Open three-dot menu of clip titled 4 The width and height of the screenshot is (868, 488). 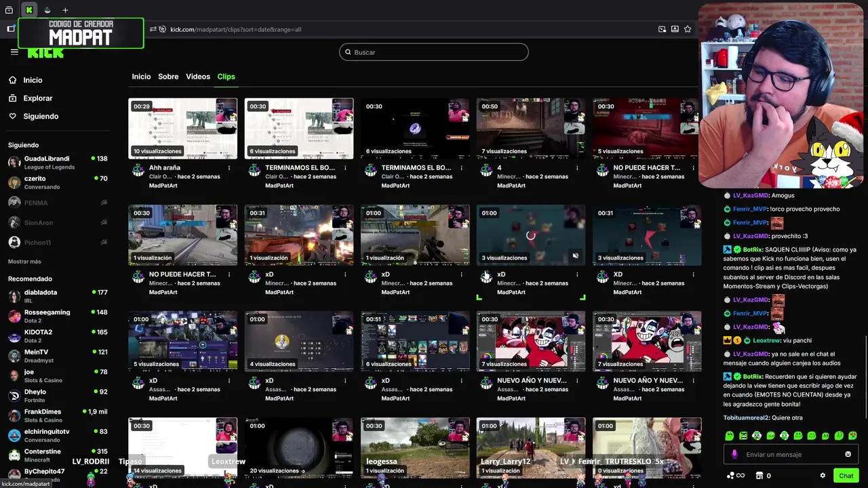point(577,168)
